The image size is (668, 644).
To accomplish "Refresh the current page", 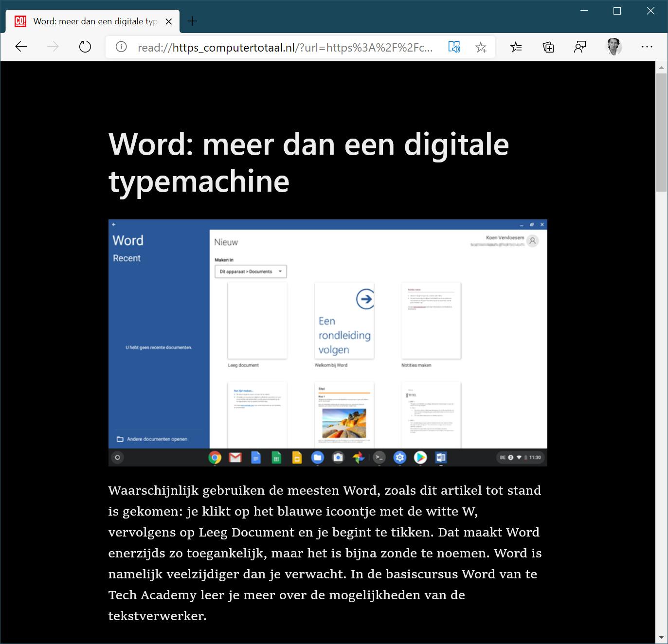I will (85, 47).
